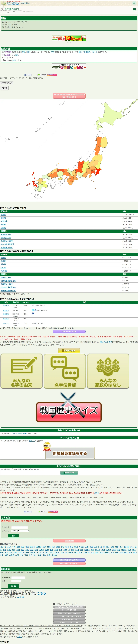
Task: Follow the ログイン link
Action: click(x=32, y=441)
